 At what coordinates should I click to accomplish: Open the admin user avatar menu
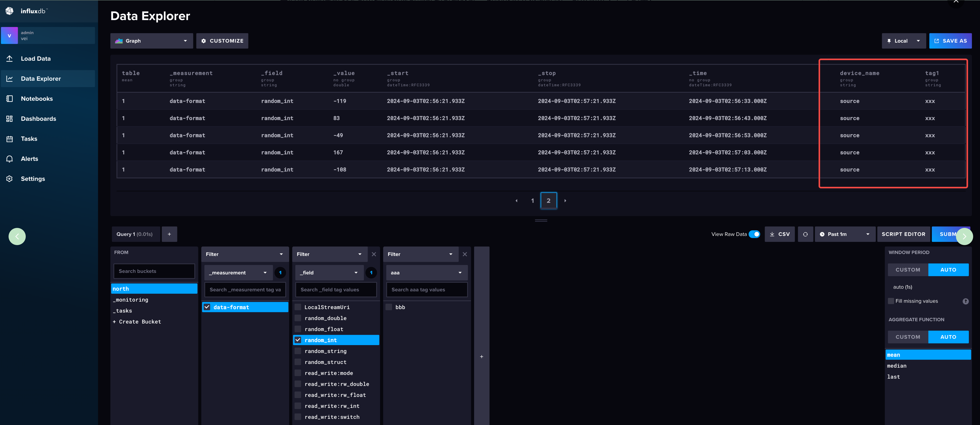[9, 35]
